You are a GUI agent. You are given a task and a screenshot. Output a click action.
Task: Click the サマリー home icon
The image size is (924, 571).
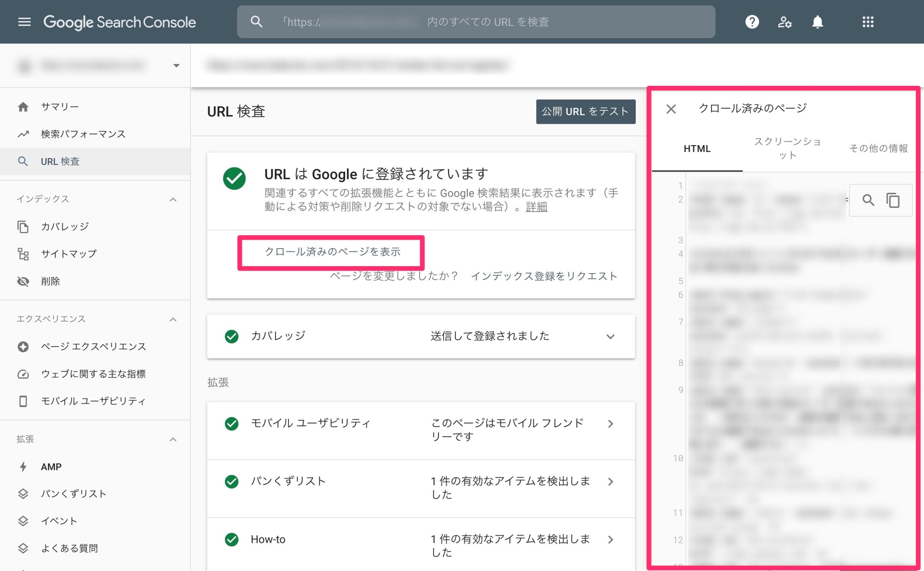point(23,107)
